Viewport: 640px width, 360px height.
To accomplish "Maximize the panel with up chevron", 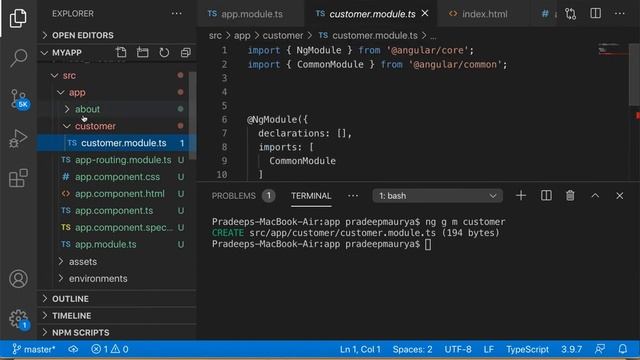I will (x=595, y=196).
